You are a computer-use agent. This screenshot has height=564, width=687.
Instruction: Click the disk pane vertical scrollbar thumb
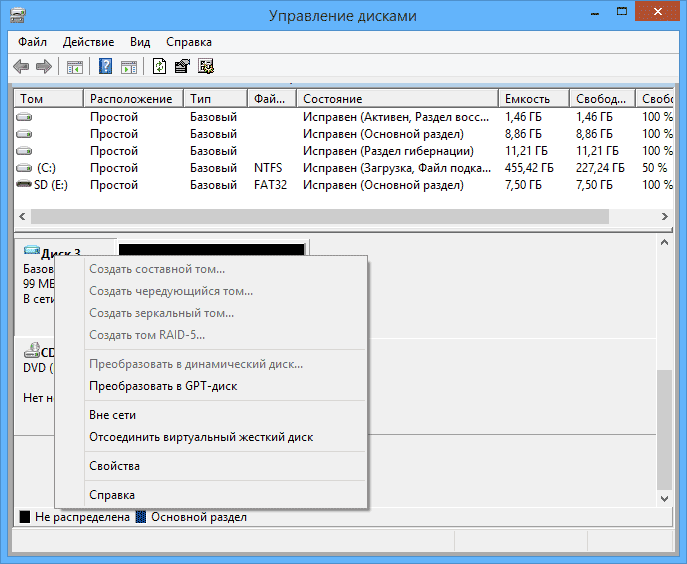pos(665,430)
